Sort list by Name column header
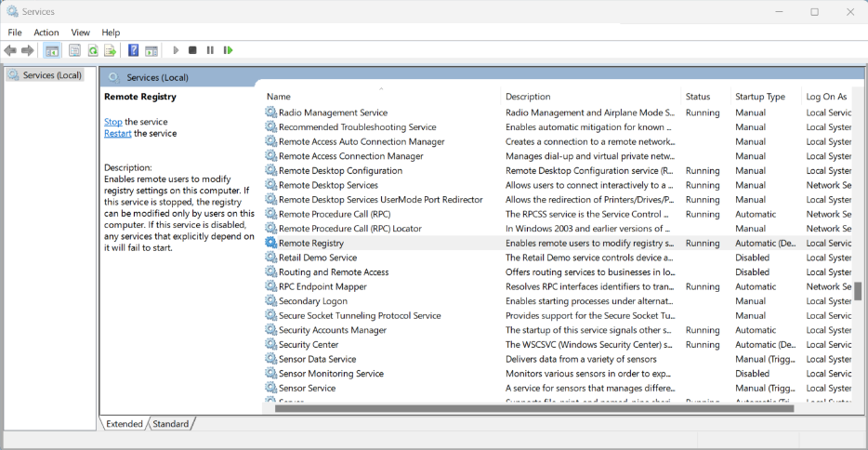 click(279, 97)
